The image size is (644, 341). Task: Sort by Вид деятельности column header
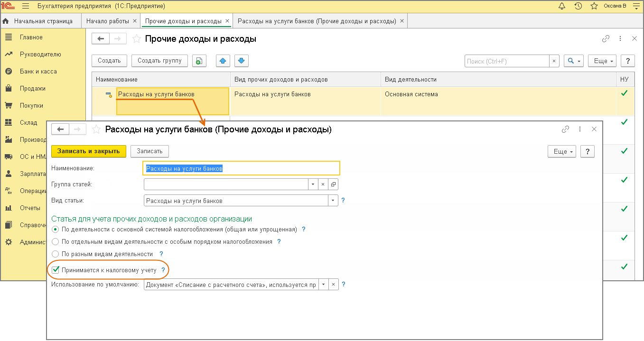point(498,79)
